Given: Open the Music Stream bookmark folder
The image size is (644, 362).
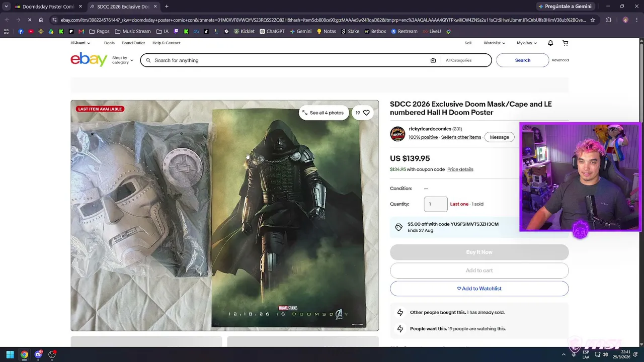Looking at the screenshot, I should (133, 31).
